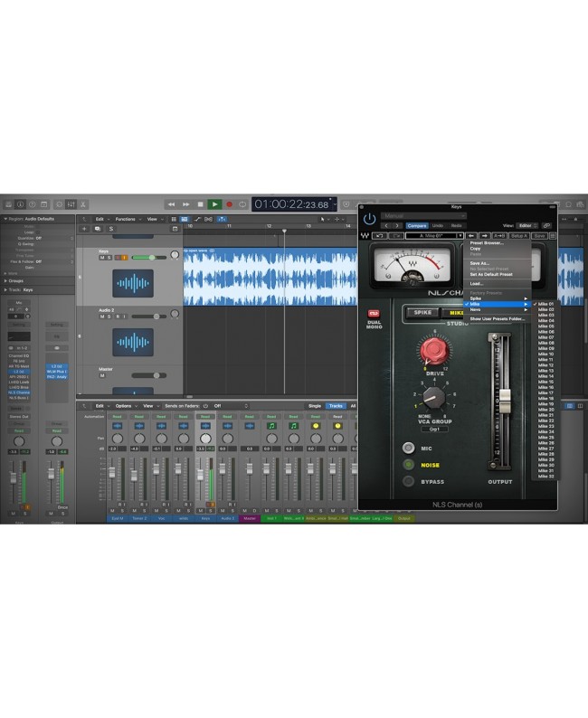Click the global Solo S button
588x718 pixels.
click(111, 229)
